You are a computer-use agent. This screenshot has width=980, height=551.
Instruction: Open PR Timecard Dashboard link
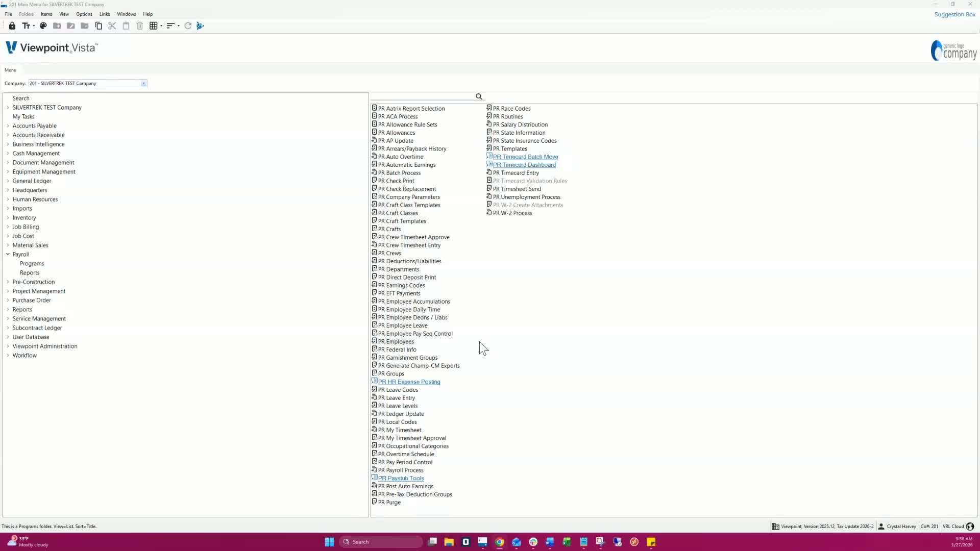[x=524, y=165]
